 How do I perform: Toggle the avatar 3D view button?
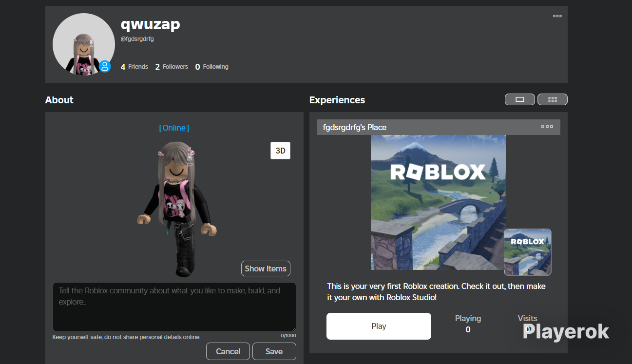click(281, 151)
